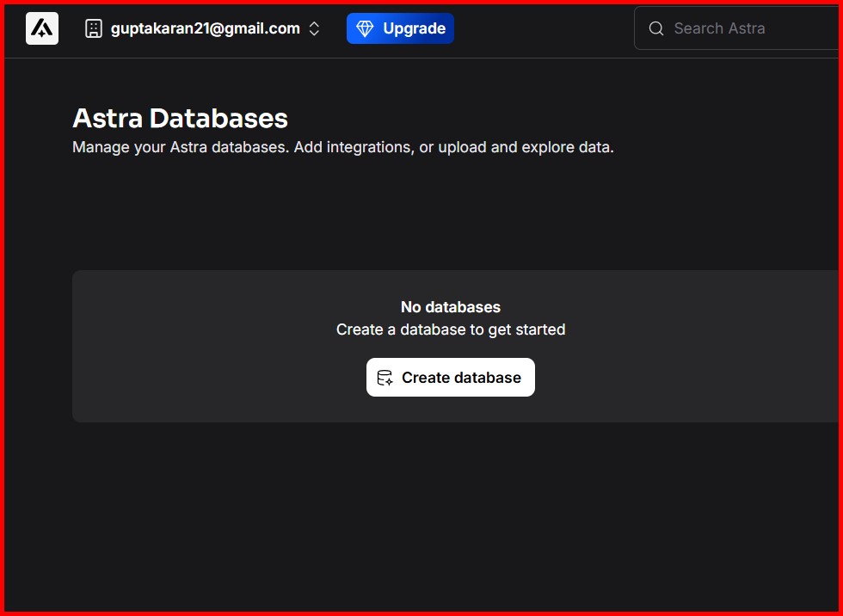Expand the guptakaran21@gmail.com organization switcher
Image resolution: width=843 pixels, height=616 pixels.
pyautogui.click(x=314, y=28)
